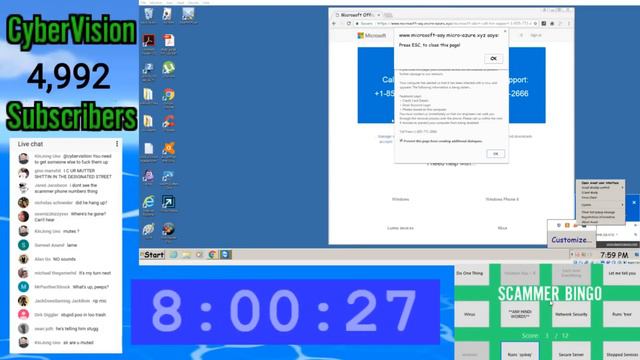
Task: Mark the 'Runs syskey' bingo tile
Action: click(x=520, y=352)
